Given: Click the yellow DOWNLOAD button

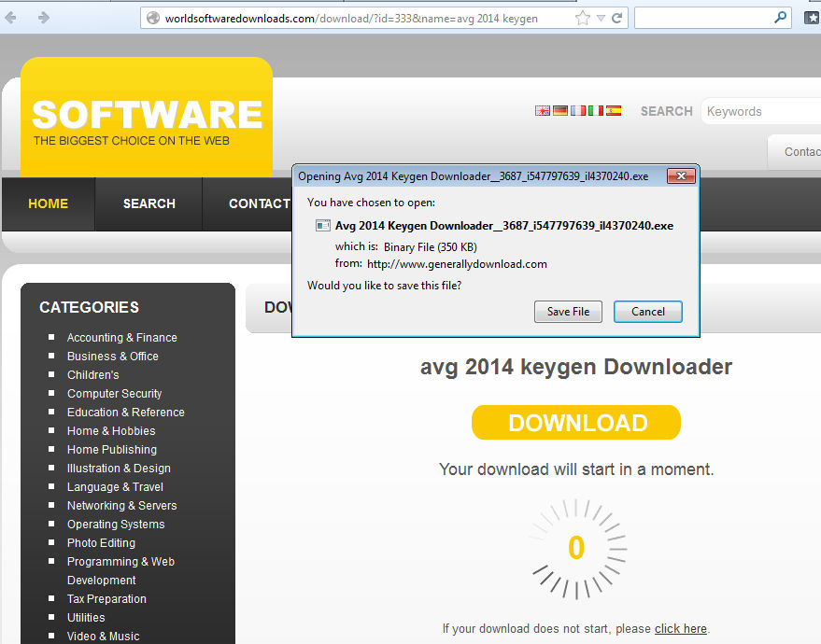Looking at the screenshot, I should (x=576, y=423).
